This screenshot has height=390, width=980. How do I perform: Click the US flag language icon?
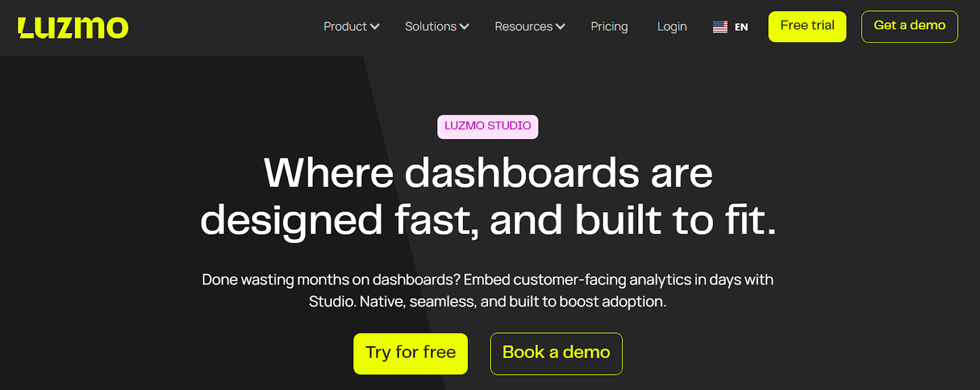[720, 27]
